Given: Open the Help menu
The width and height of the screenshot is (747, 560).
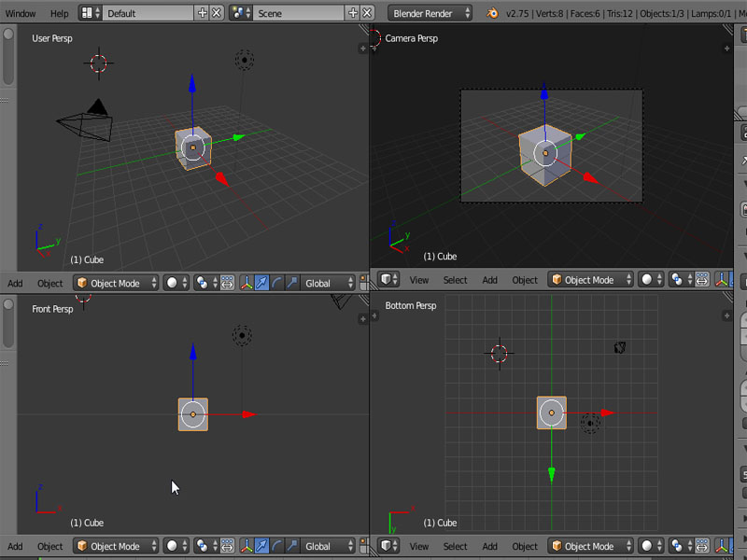Looking at the screenshot, I should pyautogui.click(x=60, y=13).
